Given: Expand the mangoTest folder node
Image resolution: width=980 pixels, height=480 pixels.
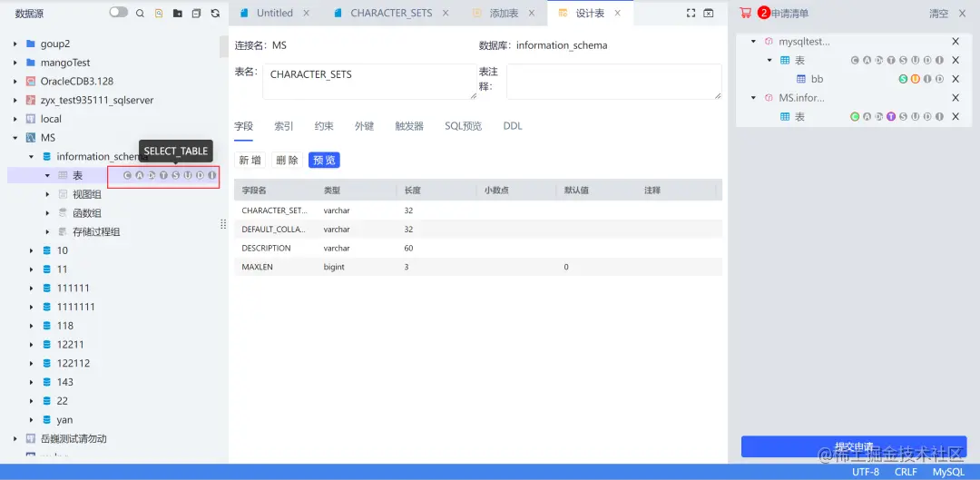Looking at the screenshot, I should pos(15,63).
